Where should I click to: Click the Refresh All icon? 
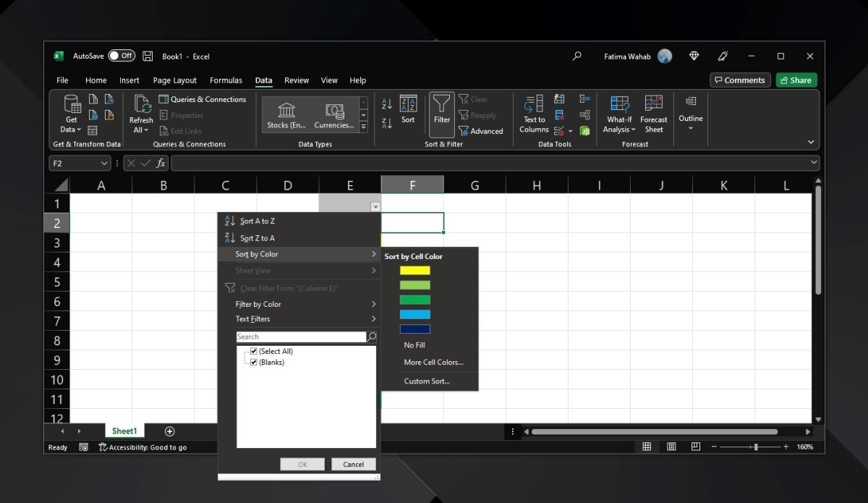click(x=141, y=106)
